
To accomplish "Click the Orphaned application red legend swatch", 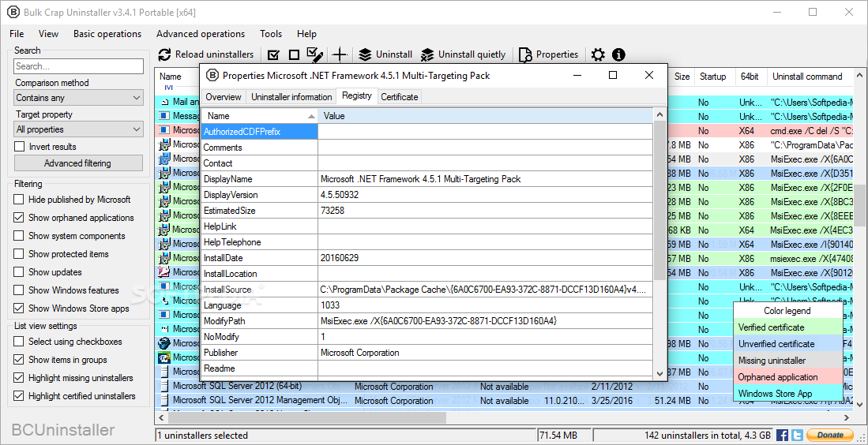I will (788, 377).
